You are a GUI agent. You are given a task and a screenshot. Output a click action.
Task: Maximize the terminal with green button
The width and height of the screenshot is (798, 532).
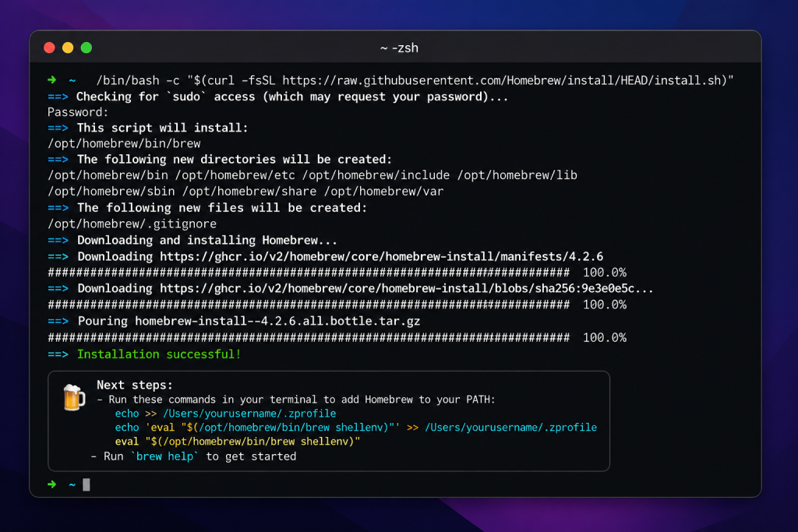click(87, 48)
